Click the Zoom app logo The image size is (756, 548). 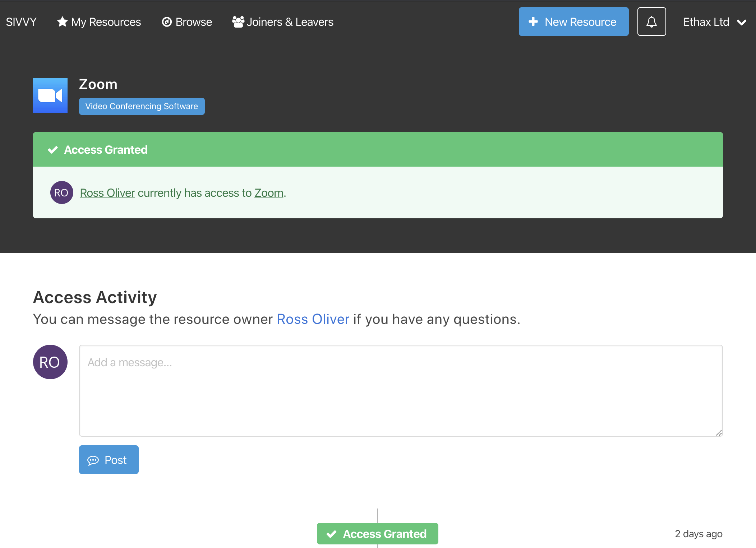50,96
